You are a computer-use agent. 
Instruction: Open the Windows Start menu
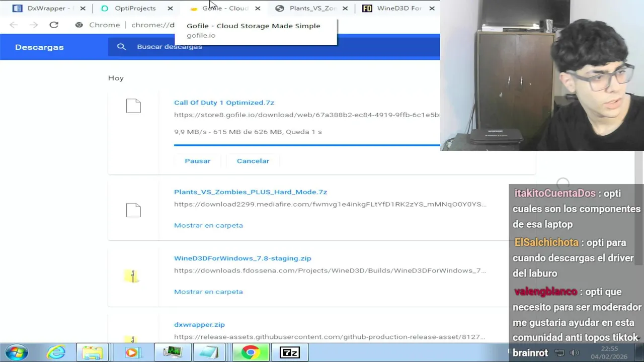tap(16, 352)
